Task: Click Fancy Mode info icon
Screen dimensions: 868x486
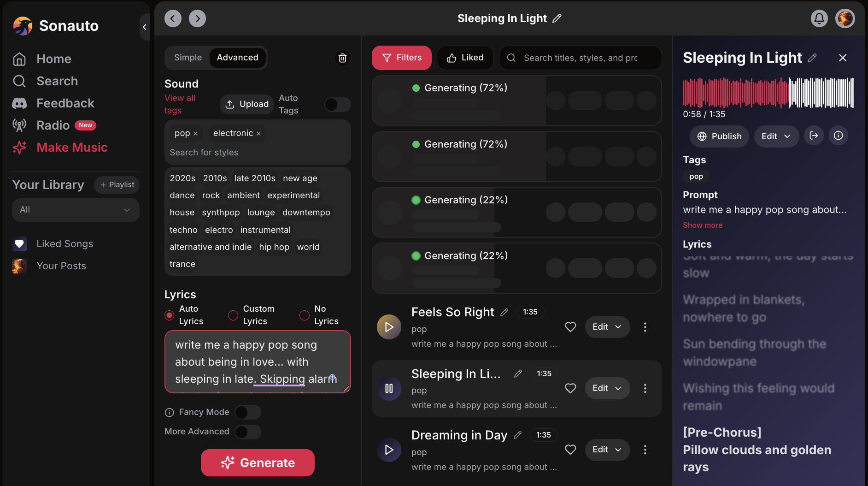Action: [x=169, y=412]
